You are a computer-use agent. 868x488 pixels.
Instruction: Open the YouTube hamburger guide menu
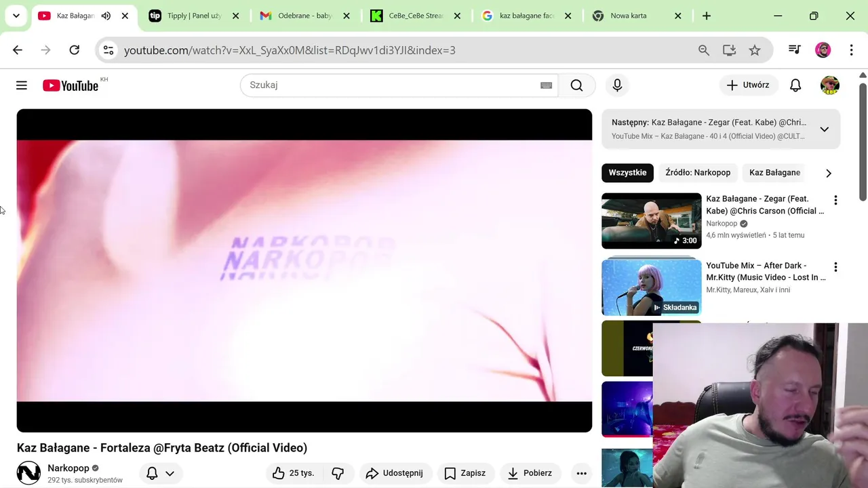point(22,85)
